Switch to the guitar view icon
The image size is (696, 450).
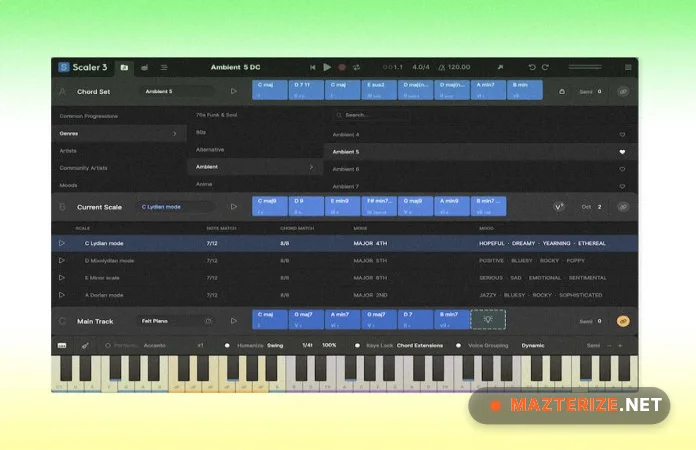[x=85, y=345]
